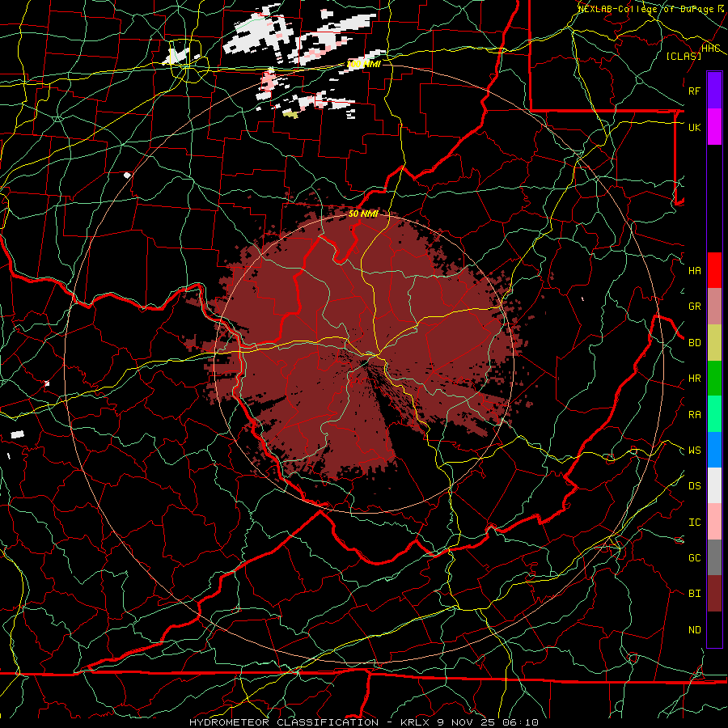Click the 50 NMI range ring label
The width and height of the screenshot is (728, 728).
[363, 214]
